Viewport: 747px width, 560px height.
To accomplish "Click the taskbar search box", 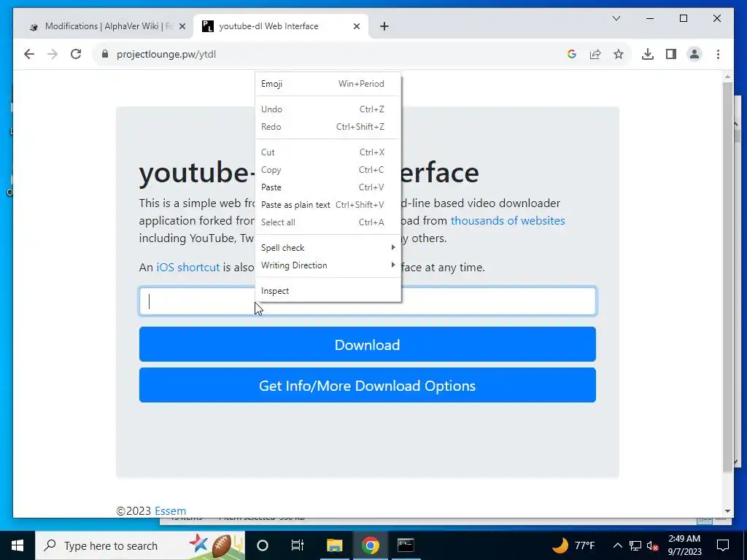I will click(140, 545).
